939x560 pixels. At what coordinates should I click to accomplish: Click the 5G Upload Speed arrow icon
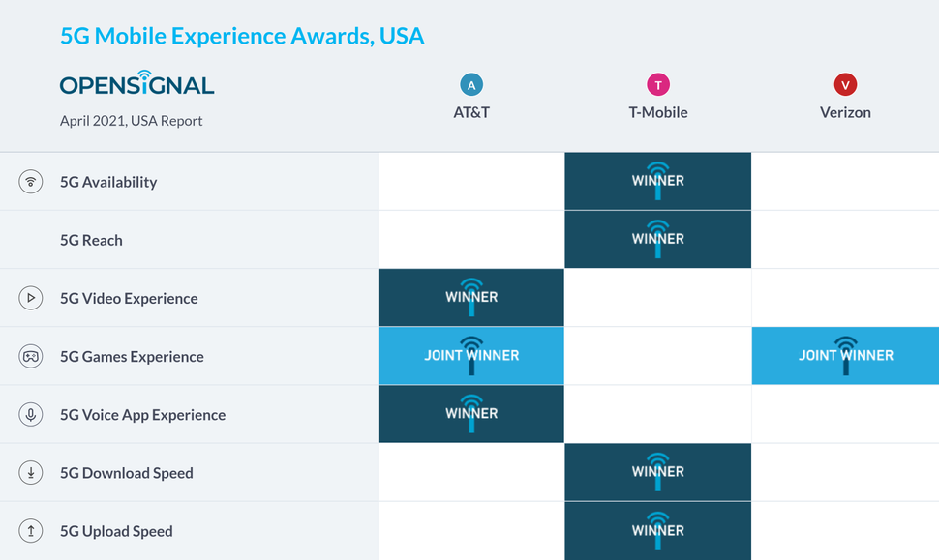[x=31, y=531]
